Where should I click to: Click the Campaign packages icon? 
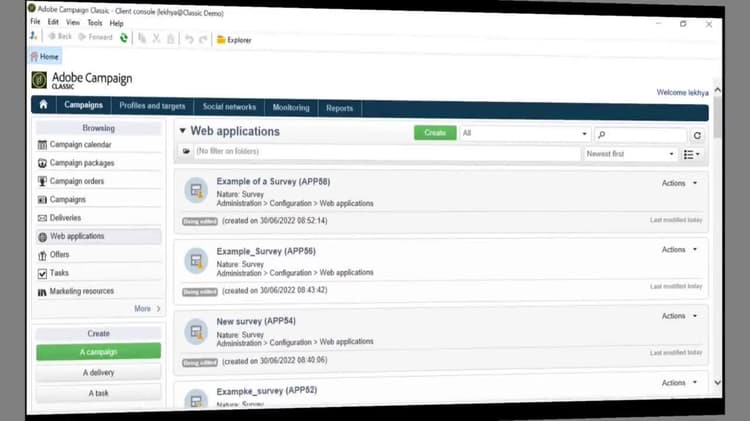42,163
